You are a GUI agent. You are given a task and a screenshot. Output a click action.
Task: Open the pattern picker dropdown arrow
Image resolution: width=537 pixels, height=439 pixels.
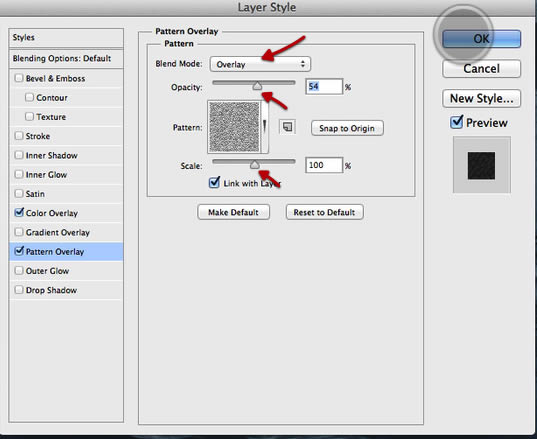[x=264, y=127]
